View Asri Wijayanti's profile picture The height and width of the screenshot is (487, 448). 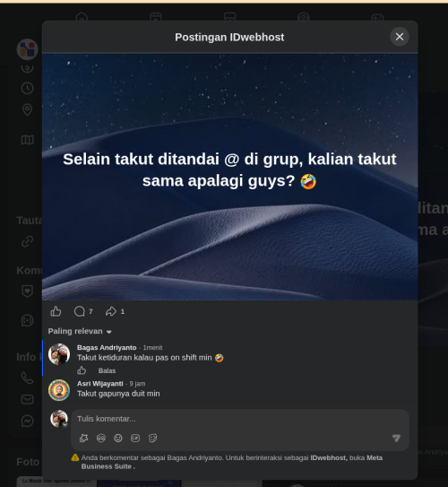coord(59,390)
